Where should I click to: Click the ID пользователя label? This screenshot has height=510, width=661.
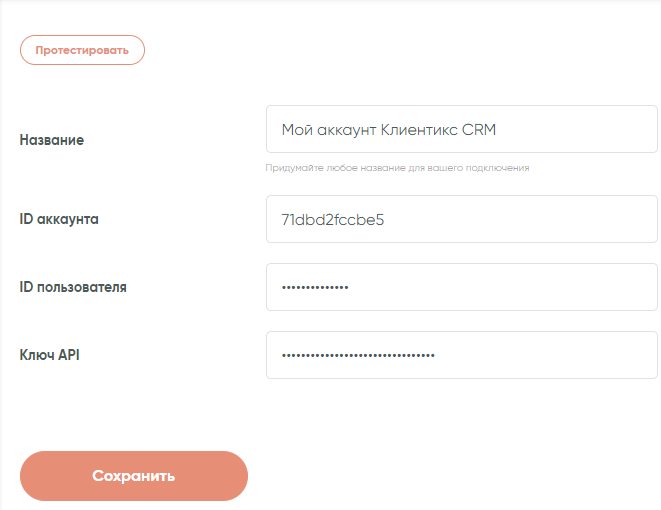coord(73,287)
